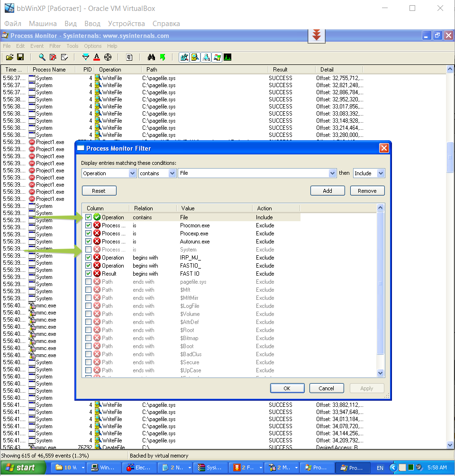Open VirtualBox Устройства menu
This screenshot has width=455, height=476.
127,23
